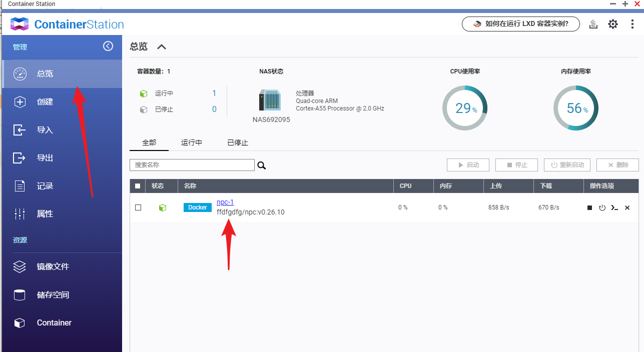Open settings with the gear icon

pyautogui.click(x=613, y=24)
